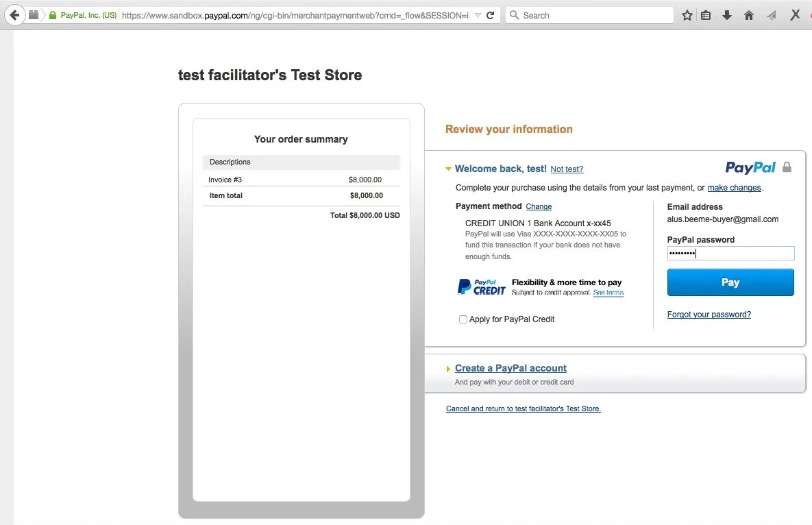Open 'Forgot your password?' link
Image resolution: width=812 pixels, height=525 pixels.
click(x=709, y=315)
